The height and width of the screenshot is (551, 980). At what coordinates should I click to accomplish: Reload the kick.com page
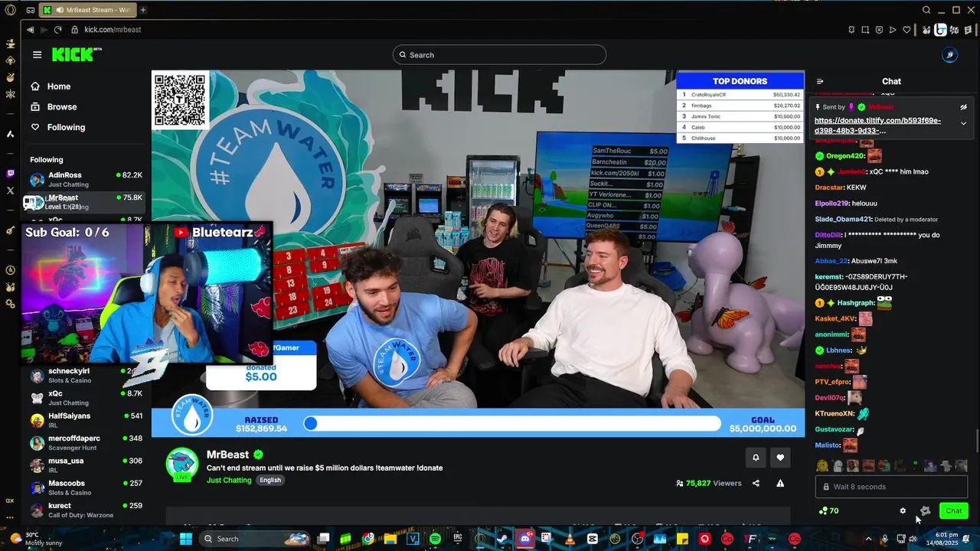[x=57, y=30]
